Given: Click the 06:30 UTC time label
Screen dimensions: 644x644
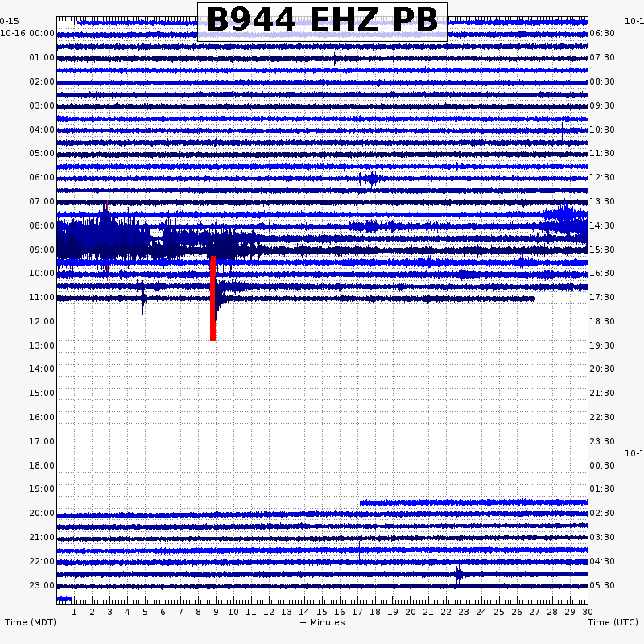Looking at the screenshot, I should [x=602, y=33].
